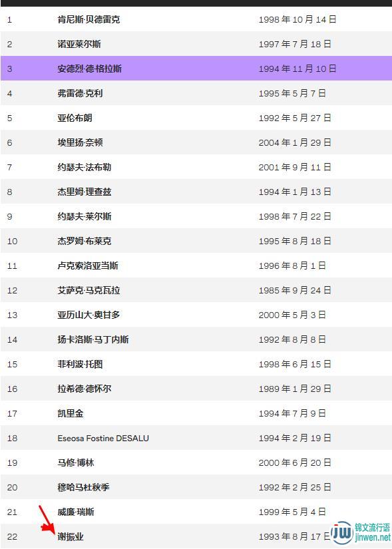Image resolution: width=392 pixels, height=549 pixels.
Task: Click birth date 1998年10月14日
Action: point(297,19)
